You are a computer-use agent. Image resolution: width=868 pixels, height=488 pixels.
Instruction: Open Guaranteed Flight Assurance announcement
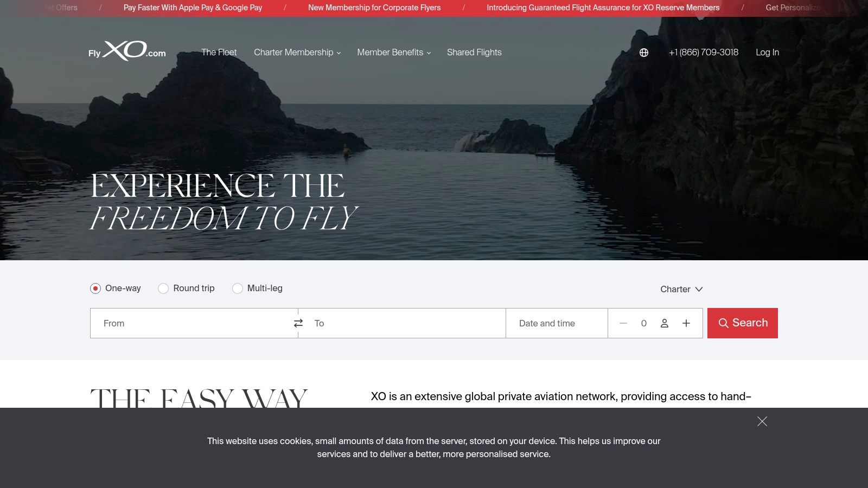603,8
